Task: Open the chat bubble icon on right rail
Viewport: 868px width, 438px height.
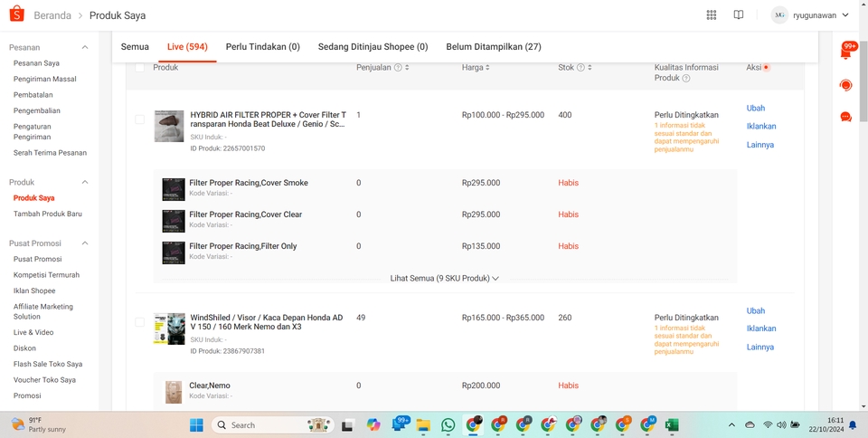Action: (x=846, y=117)
